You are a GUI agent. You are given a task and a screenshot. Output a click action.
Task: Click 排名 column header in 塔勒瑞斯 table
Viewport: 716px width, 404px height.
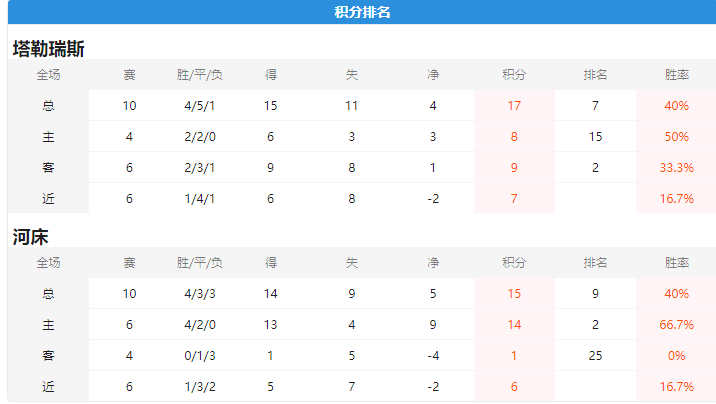[595, 75]
